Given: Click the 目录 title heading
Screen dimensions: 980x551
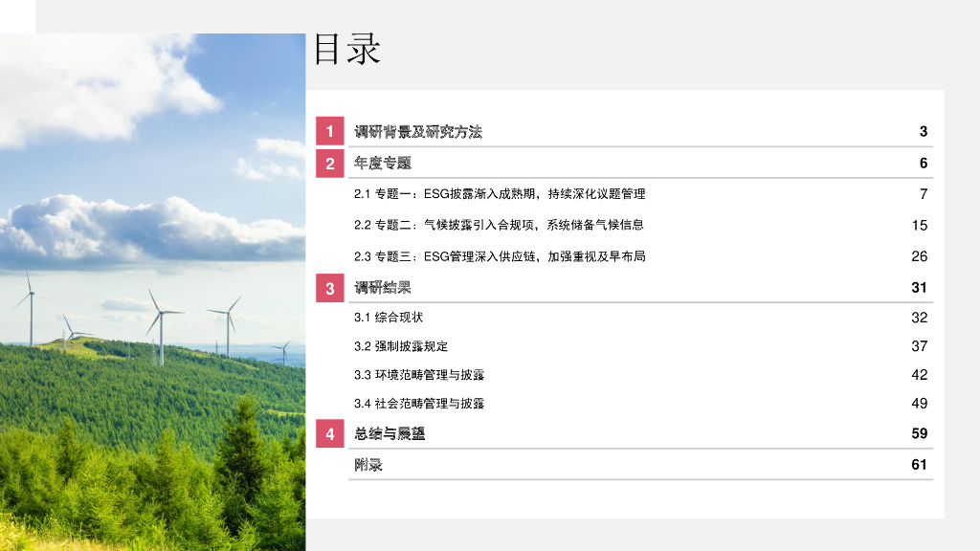Looking at the screenshot, I should 346,50.
